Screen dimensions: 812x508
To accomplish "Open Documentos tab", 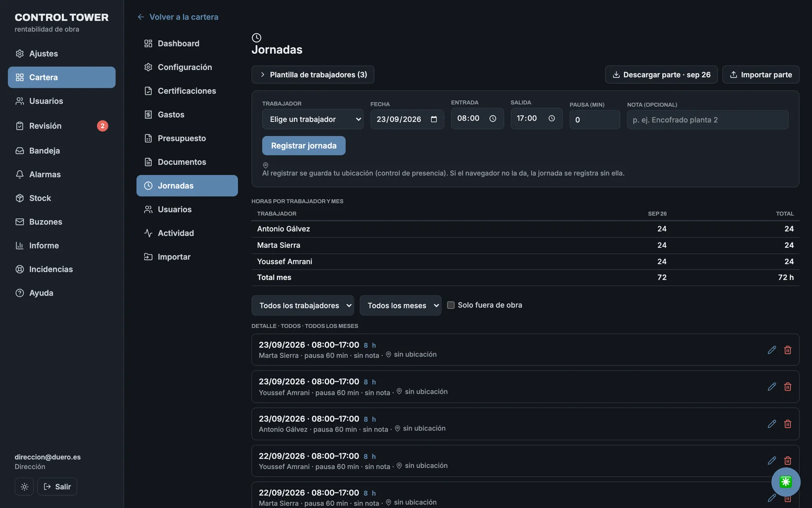I will tap(187, 162).
